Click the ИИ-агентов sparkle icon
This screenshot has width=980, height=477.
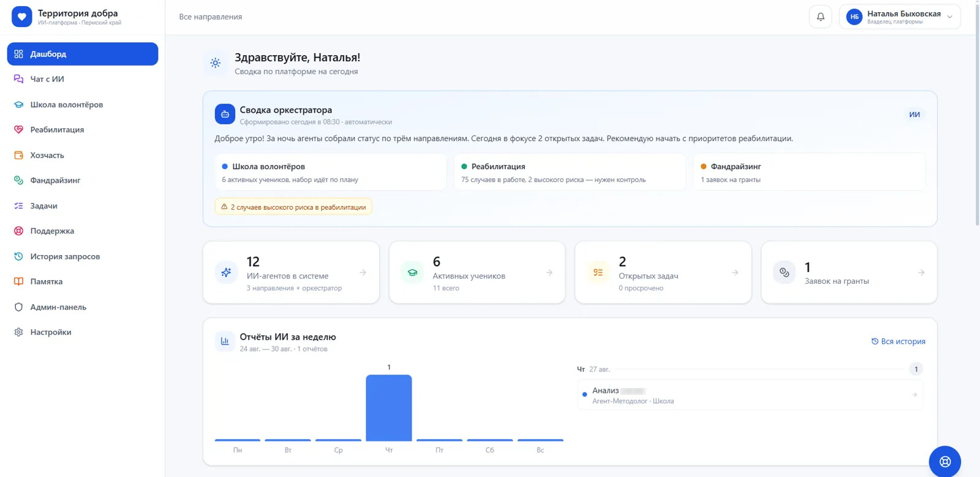tap(226, 272)
